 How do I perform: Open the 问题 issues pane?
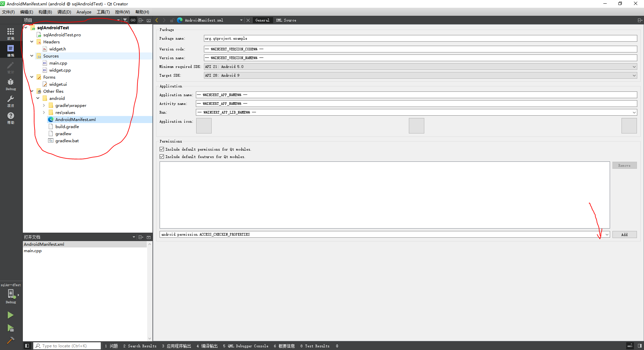(x=112, y=346)
